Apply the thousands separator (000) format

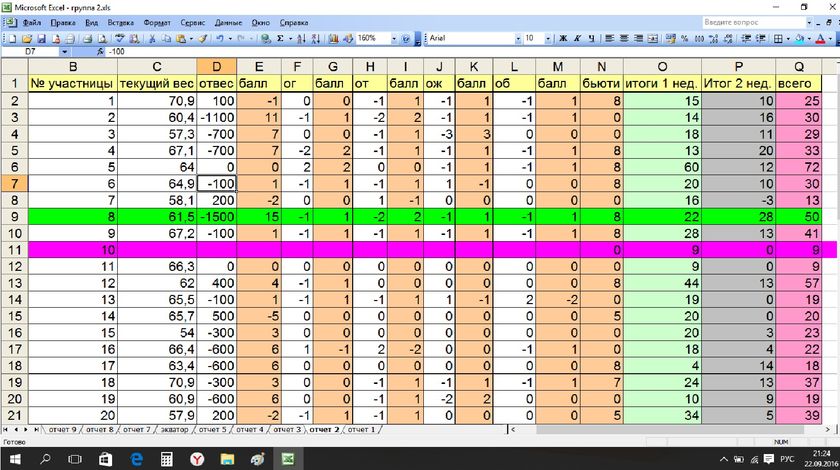pos(699,39)
